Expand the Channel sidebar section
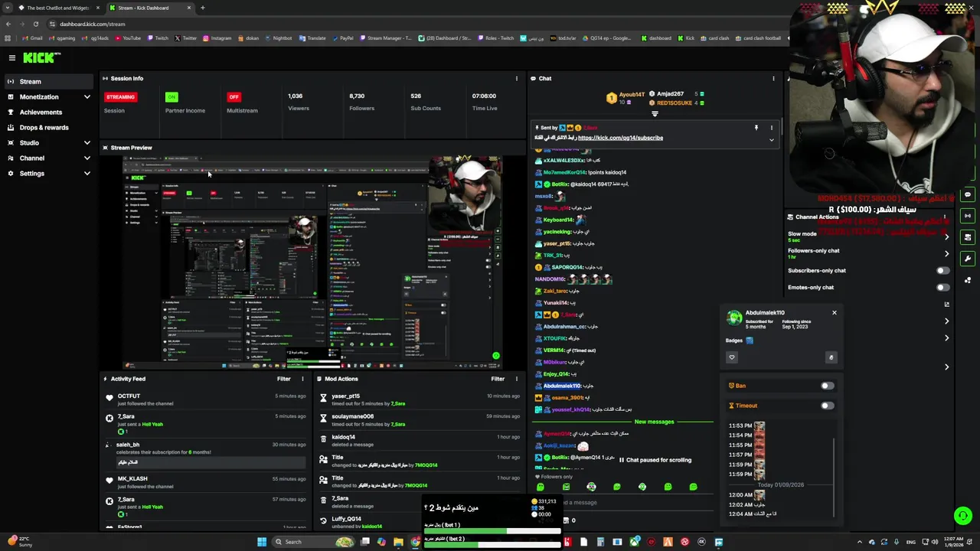980x551 pixels. click(x=87, y=158)
